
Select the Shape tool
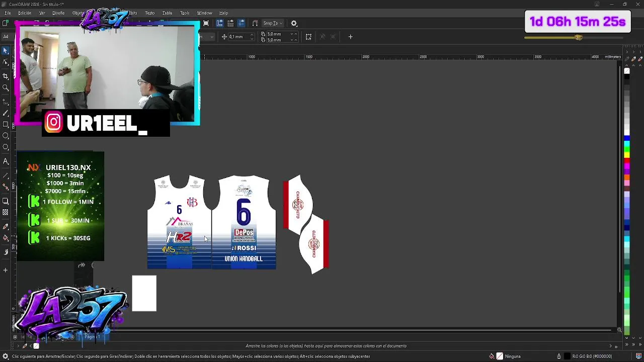coord(6,62)
